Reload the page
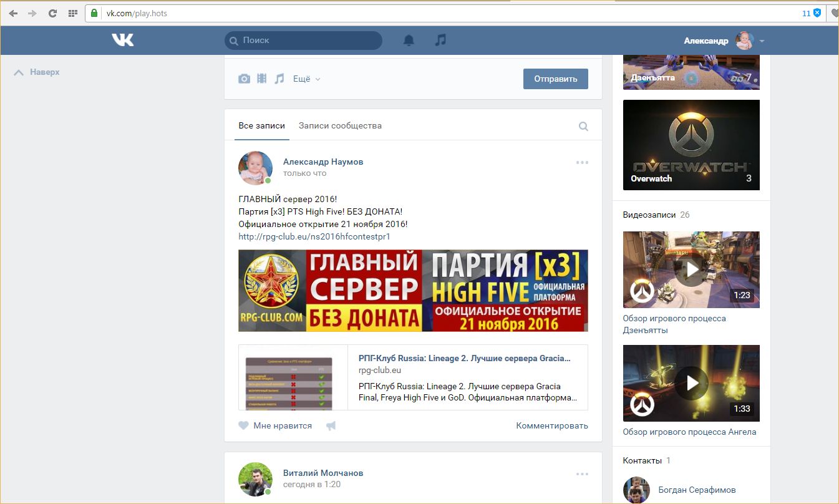 click(x=52, y=13)
